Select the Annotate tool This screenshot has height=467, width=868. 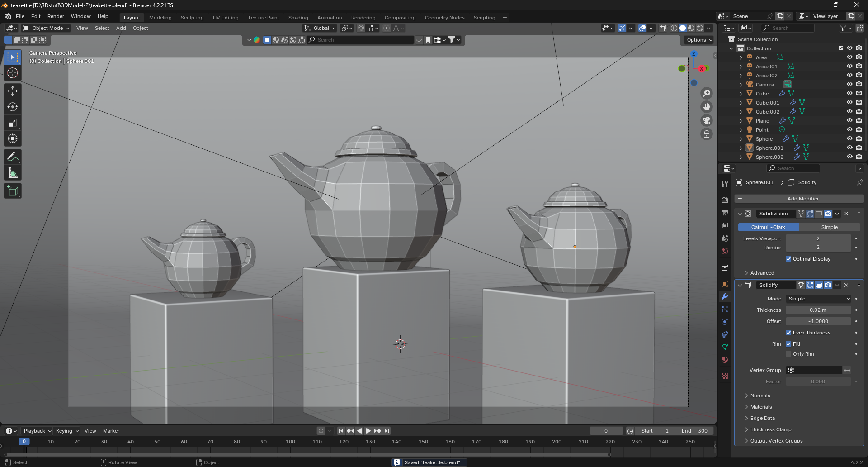tap(13, 157)
